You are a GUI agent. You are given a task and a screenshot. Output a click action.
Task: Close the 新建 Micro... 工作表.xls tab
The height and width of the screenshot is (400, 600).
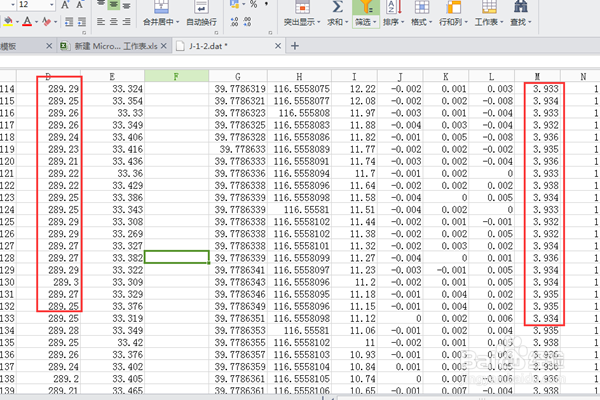click(164, 46)
